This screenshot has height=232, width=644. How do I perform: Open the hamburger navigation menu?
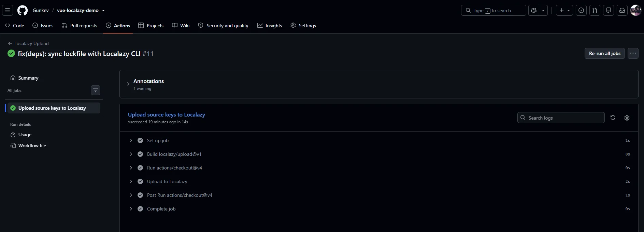coord(8,10)
